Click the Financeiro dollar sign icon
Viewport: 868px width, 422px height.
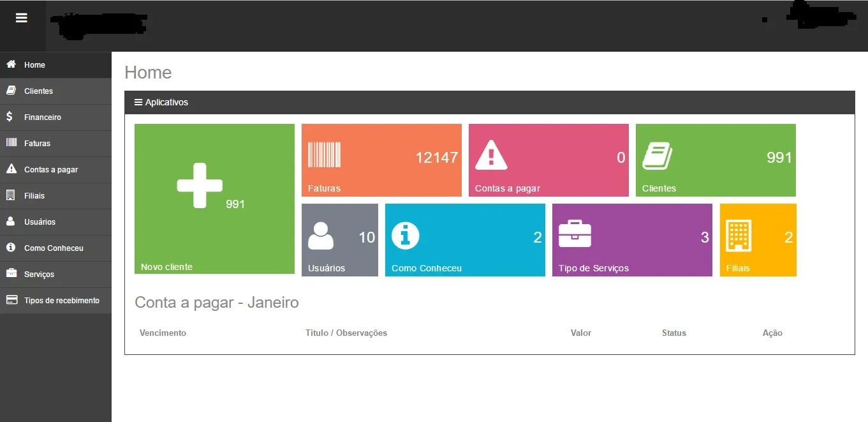tap(10, 117)
